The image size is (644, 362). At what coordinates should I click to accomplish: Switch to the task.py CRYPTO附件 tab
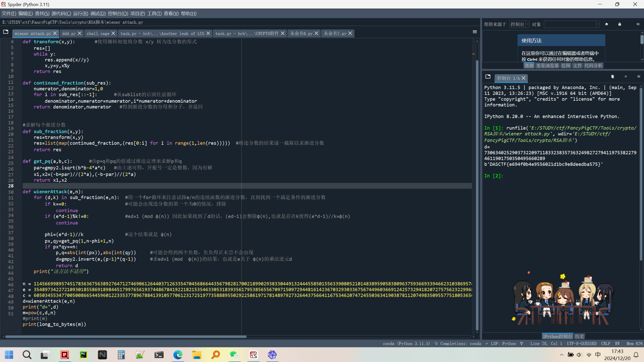coord(247,33)
